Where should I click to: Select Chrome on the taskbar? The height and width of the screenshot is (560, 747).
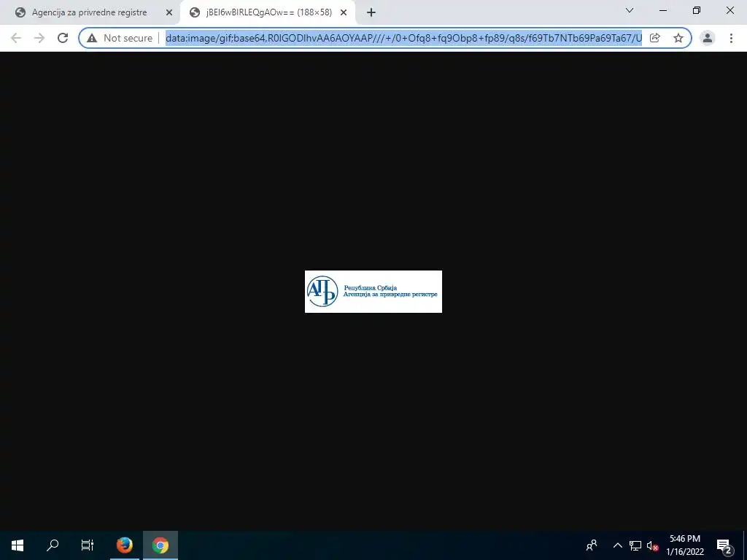(x=160, y=545)
